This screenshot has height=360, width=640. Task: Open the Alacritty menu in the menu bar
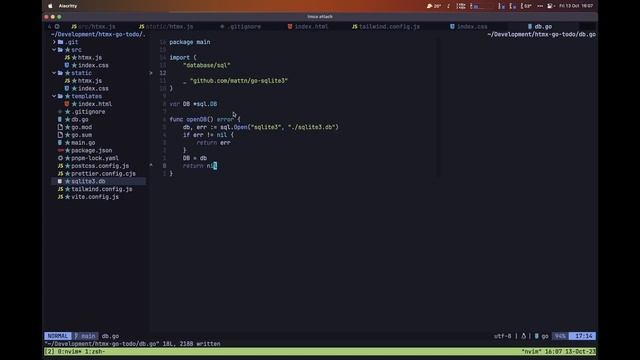coord(68,6)
